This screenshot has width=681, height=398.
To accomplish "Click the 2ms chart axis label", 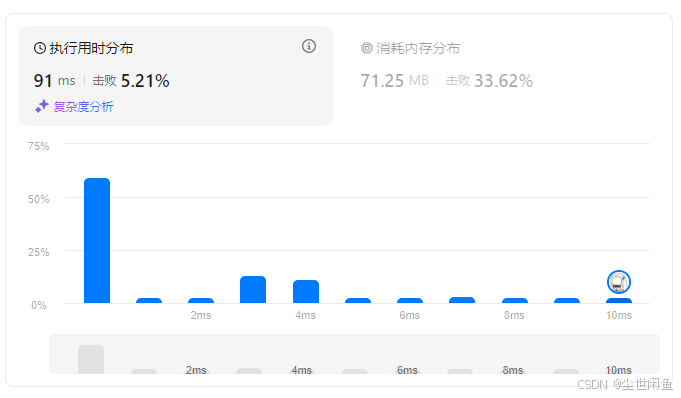I will [201, 315].
